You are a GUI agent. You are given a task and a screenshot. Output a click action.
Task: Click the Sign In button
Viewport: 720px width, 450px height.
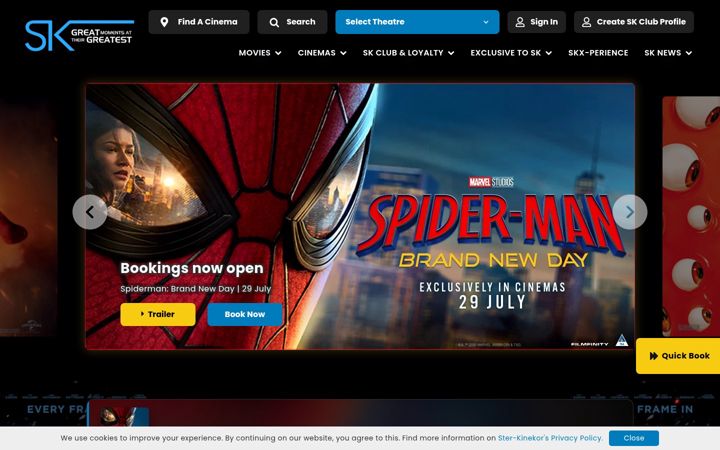[536, 22]
